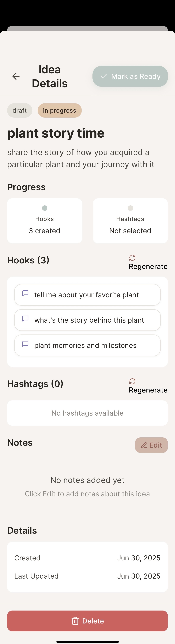
Task: Click the Hashtags progress indicator dot
Action: tap(130, 208)
